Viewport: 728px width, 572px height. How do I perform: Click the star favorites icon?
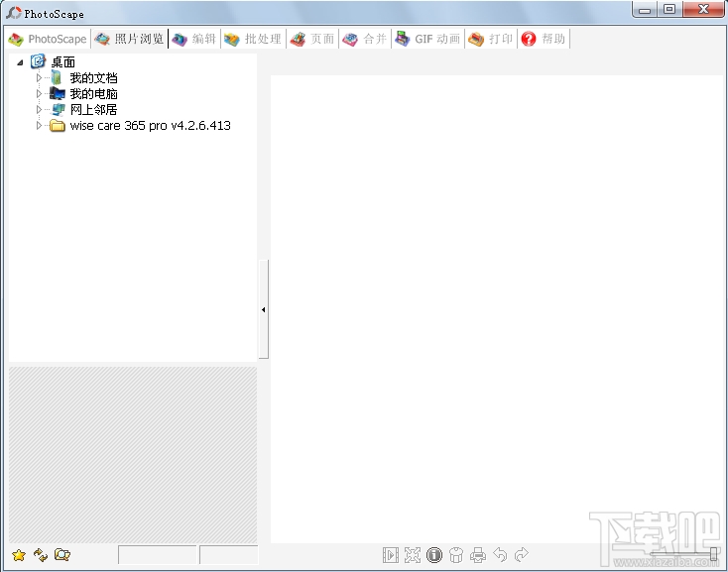coord(19,555)
